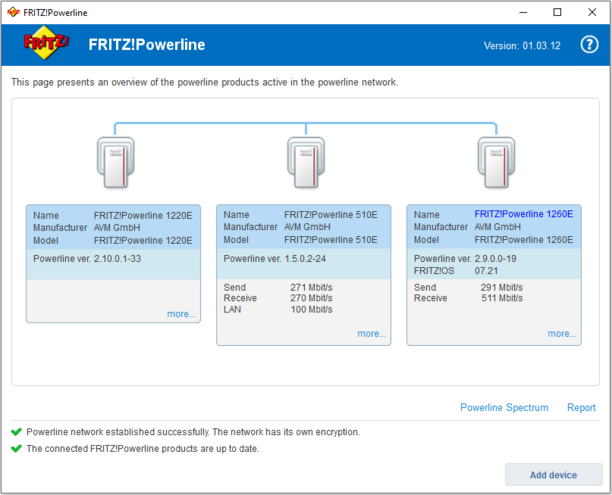Select the FRITZ!Powerline 510E adapter image
The height and width of the screenshot is (495, 612).
click(x=304, y=160)
